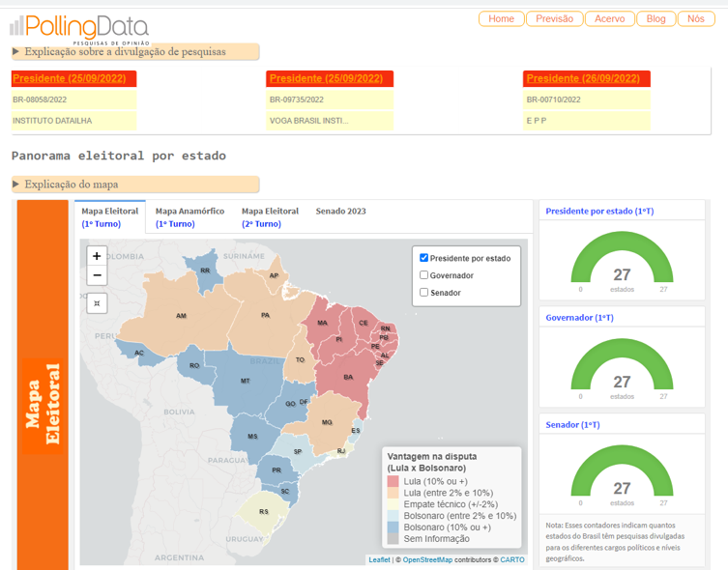Enable the Senador map layer checkbox

(x=424, y=293)
